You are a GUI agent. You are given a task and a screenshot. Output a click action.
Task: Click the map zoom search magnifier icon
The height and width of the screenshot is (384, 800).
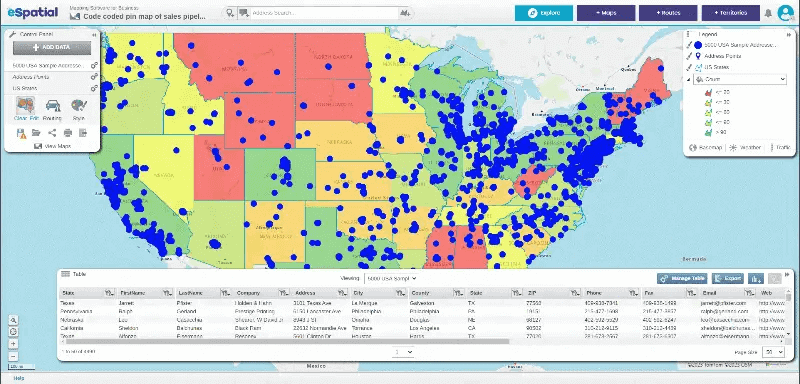tap(13, 320)
